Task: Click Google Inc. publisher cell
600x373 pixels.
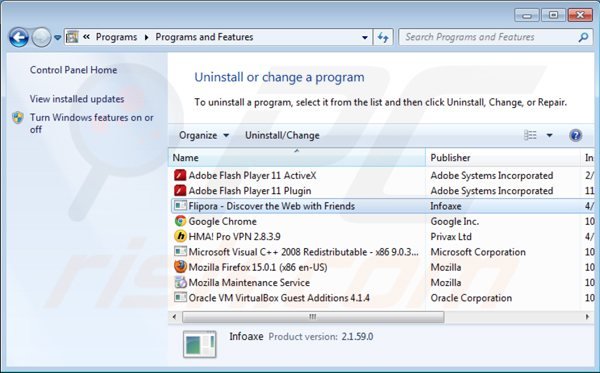Action: [x=455, y=222]
